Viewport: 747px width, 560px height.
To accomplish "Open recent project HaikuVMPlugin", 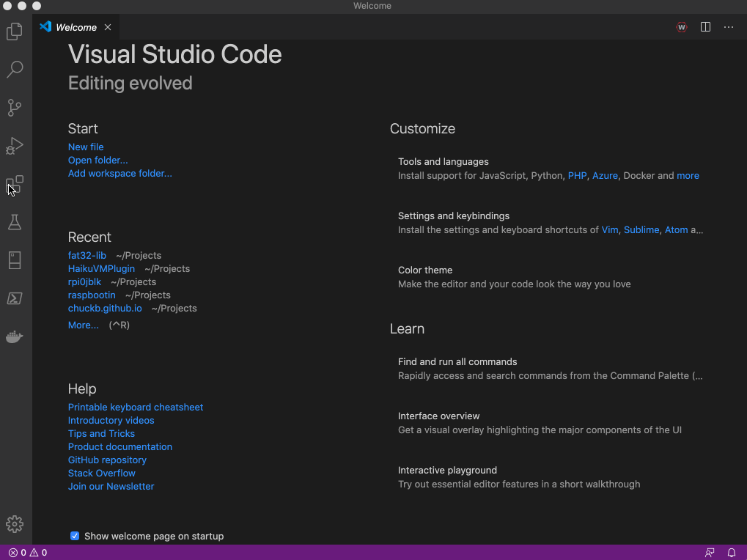I will (x=101, y=268).
